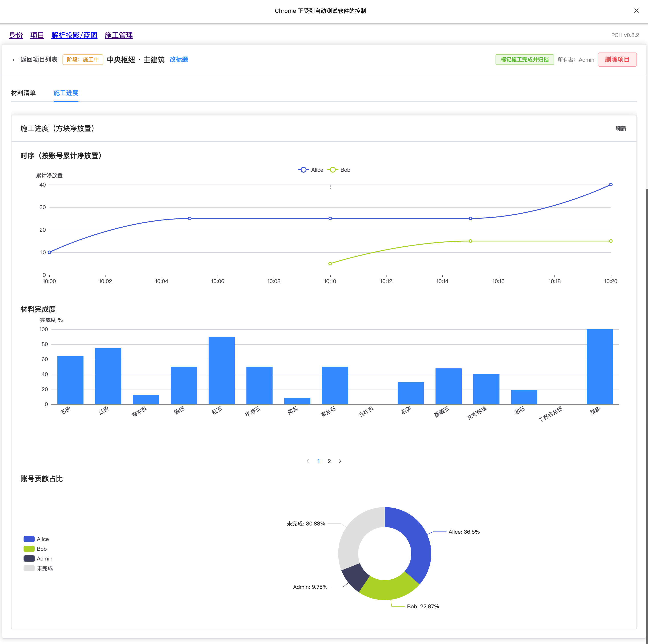648x644 pixels.
Task: Click the 橡木板 completion bar
Action: point(146,400)
